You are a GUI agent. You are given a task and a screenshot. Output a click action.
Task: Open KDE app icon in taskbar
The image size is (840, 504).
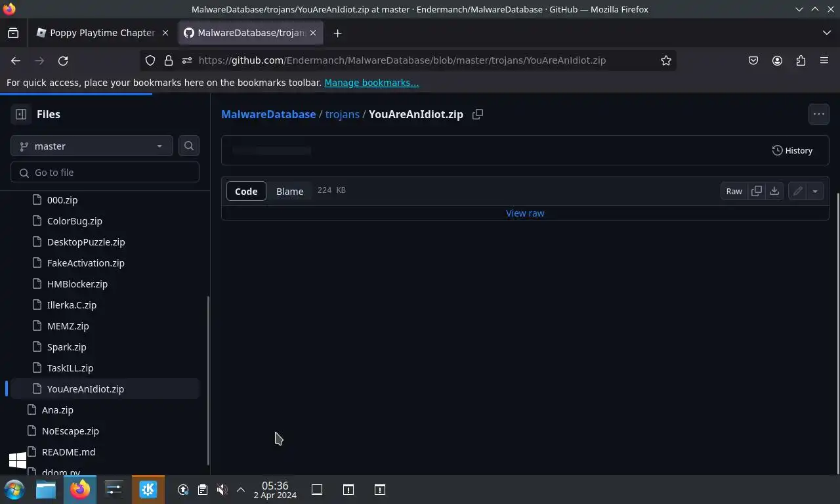coord(148,490)
